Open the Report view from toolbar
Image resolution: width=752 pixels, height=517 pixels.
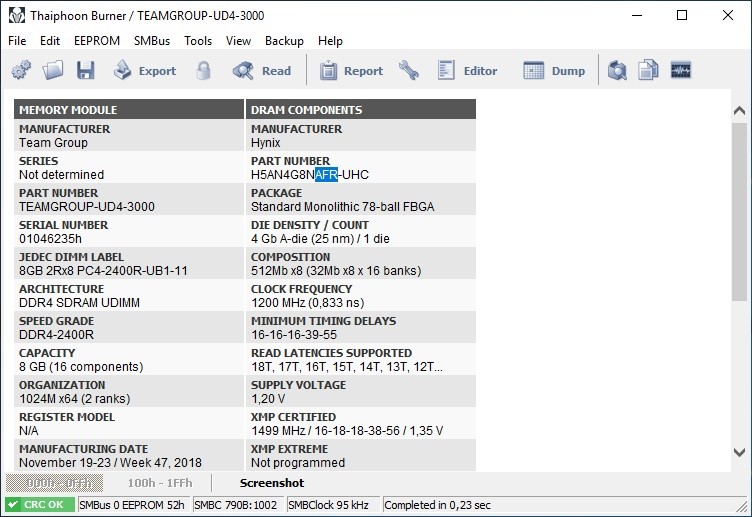click(x=351, y=70)
